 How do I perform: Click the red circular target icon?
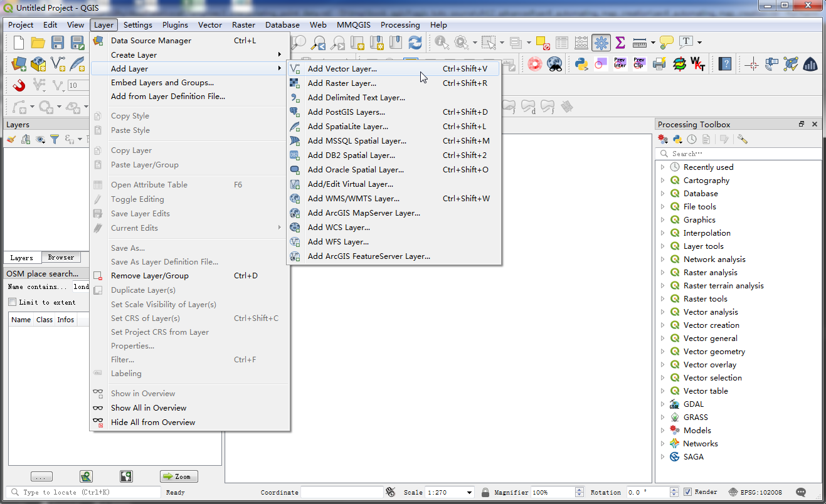[x=534, y=63]
